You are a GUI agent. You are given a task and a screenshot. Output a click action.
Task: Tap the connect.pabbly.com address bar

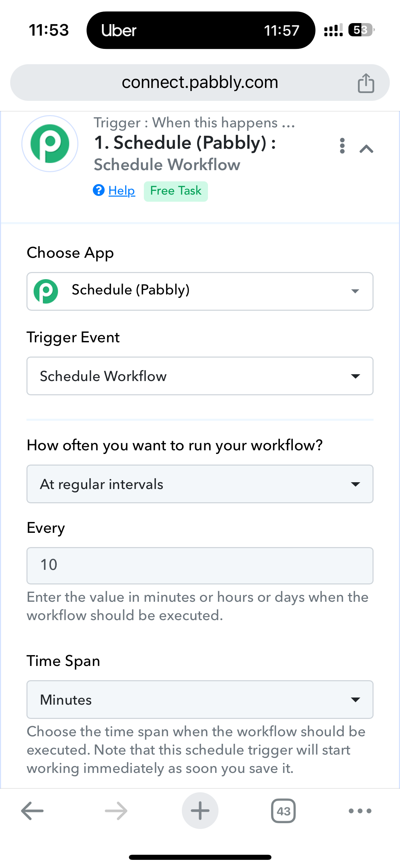[x=200, y=83]
